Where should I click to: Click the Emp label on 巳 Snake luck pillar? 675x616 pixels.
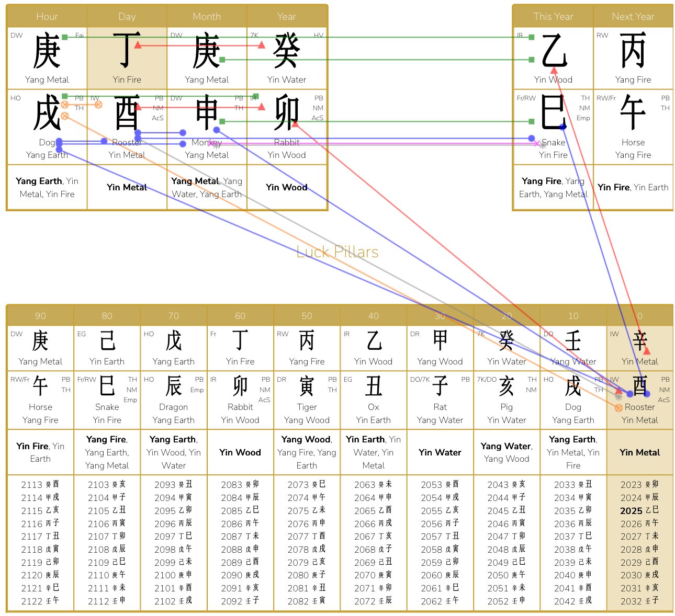click(130, 400)
